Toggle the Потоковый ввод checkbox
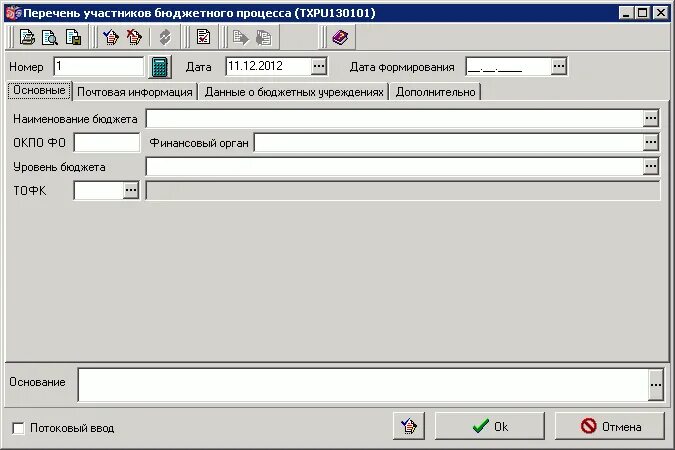This screenshot has width=675, height=450. [x=19, y=428]
